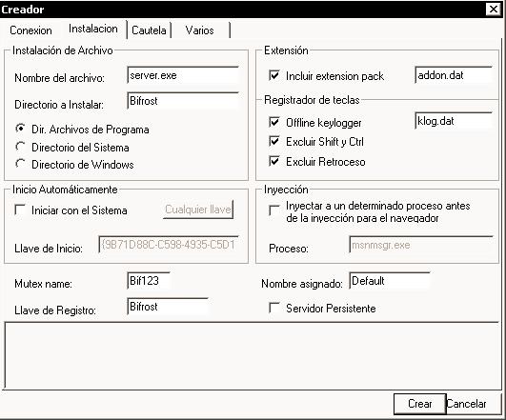Uncheck Incluir extension pack
Viewport: 506px width, 420px height.
(x=274, y=76)
